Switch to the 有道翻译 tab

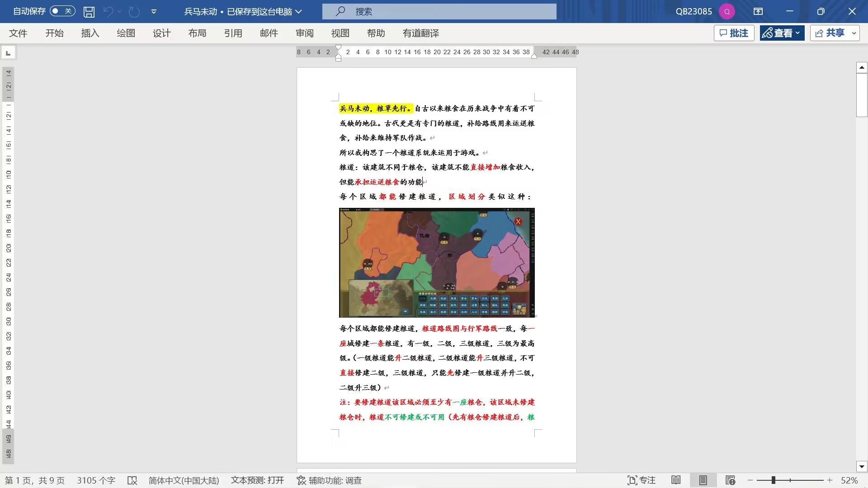(421, 33)
